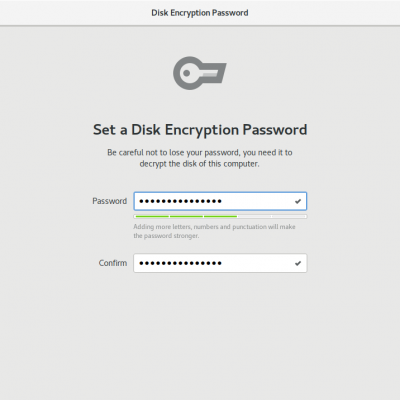Click the "Password" field label
The width and height of the screenshot is (400, 400).
click(110, 201)
